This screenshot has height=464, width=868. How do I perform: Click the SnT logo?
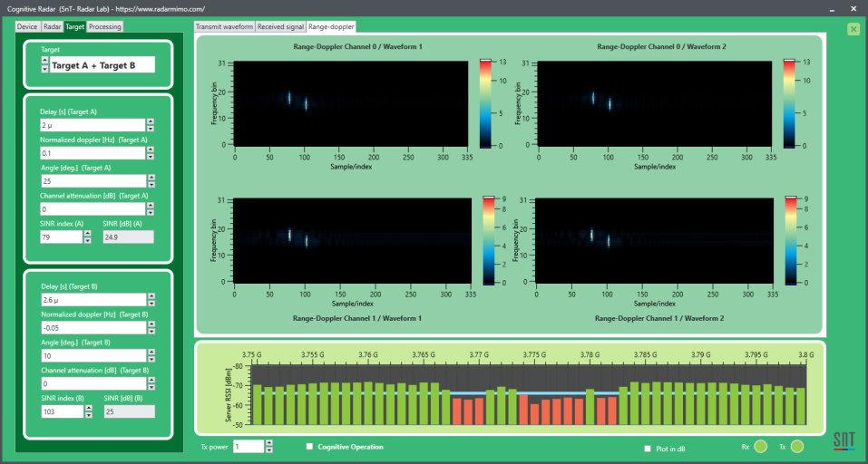click(x=844, y=440)
